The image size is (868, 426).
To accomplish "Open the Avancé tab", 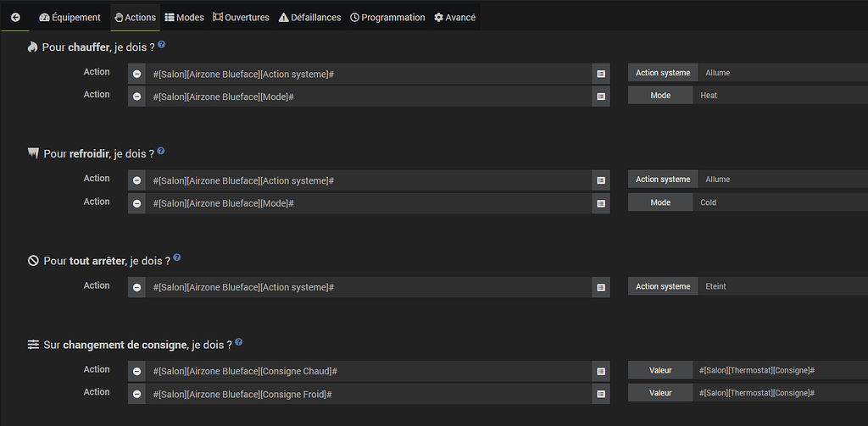I will click(455, 17).
